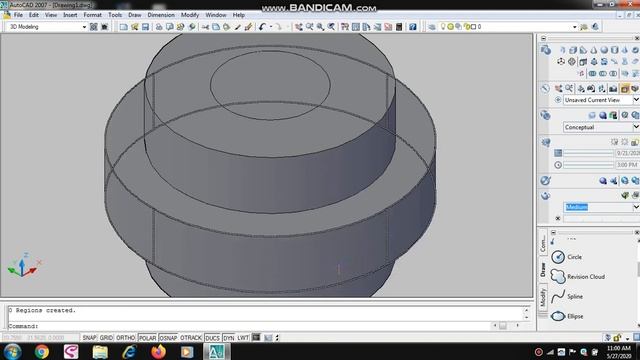The image size is (640, 360).
Task: Toggle ORTHO mode in status bar
Action: point(125,338)
